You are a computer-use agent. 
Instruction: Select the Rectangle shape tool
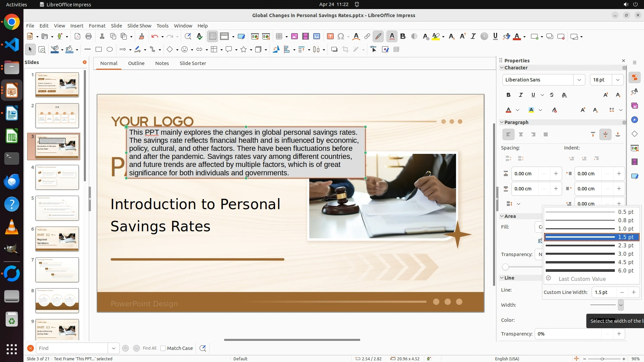point(99,50)
